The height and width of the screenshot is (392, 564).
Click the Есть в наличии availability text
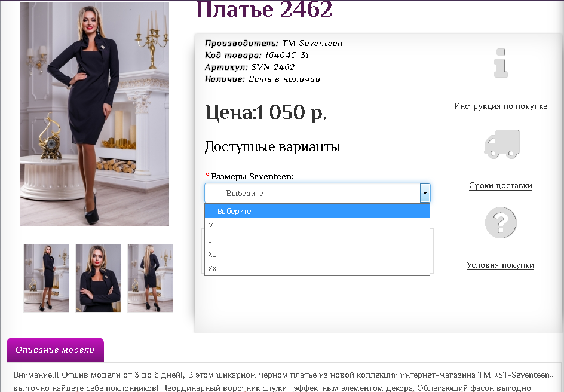pos(284,79)
